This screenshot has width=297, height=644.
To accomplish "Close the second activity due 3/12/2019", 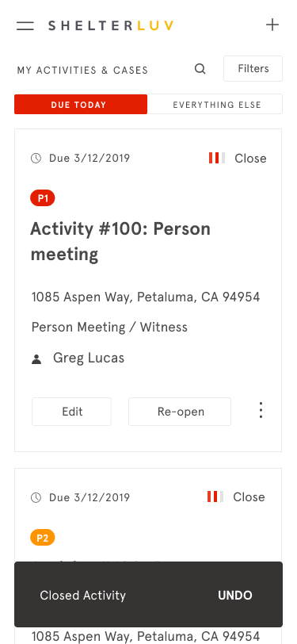I will tap(249, 497).
